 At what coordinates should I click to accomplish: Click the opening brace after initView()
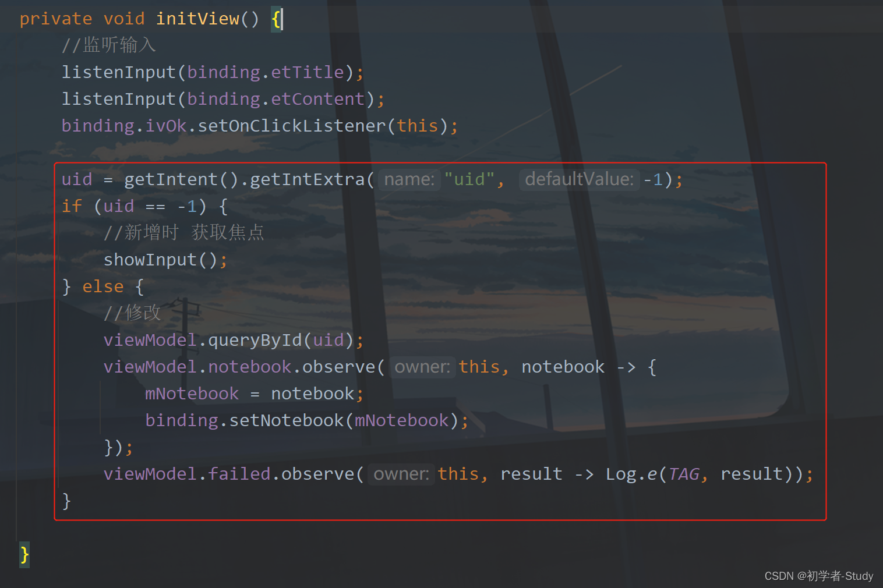tap(276, 19)
